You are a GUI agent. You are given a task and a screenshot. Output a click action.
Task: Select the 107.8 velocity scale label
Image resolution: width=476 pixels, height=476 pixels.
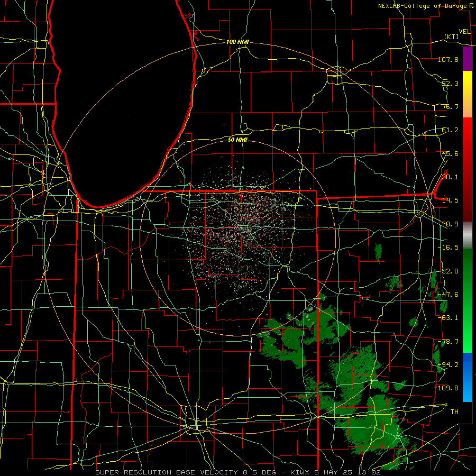pyautogui.click(x=448, y=59)
